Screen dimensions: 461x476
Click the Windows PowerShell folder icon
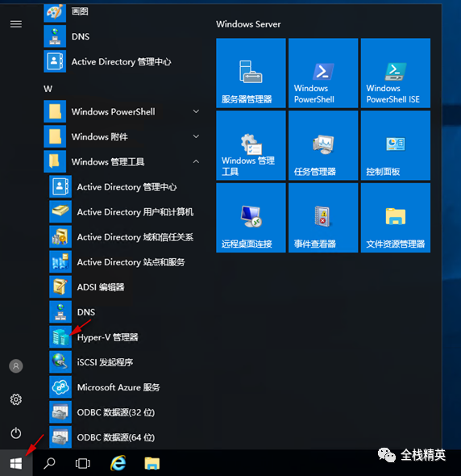55,111
